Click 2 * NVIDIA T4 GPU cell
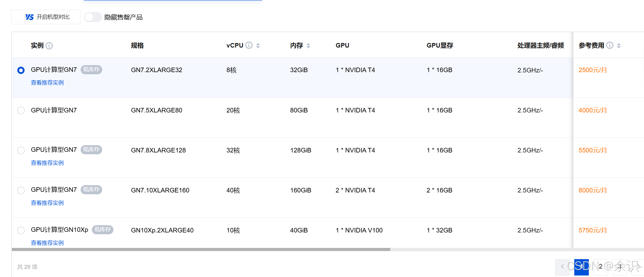This screenshot has height=277, width=644. pyautogui.click(x=355, y=190)
